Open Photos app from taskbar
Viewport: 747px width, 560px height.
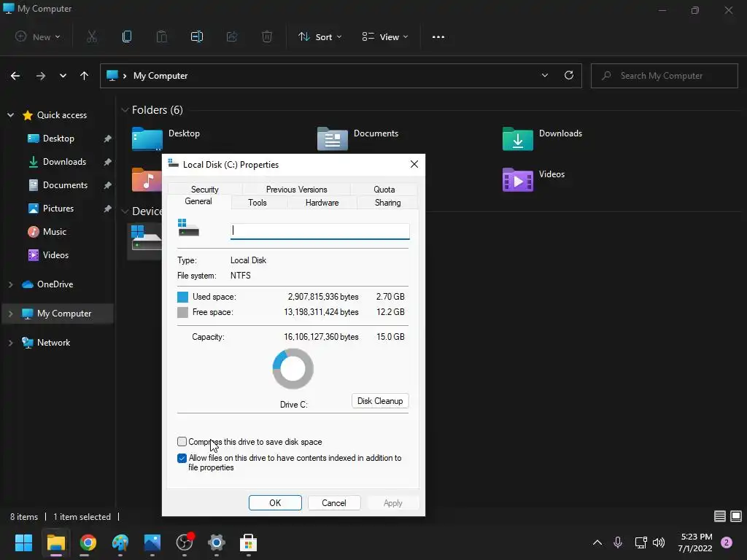click(152, 542)
